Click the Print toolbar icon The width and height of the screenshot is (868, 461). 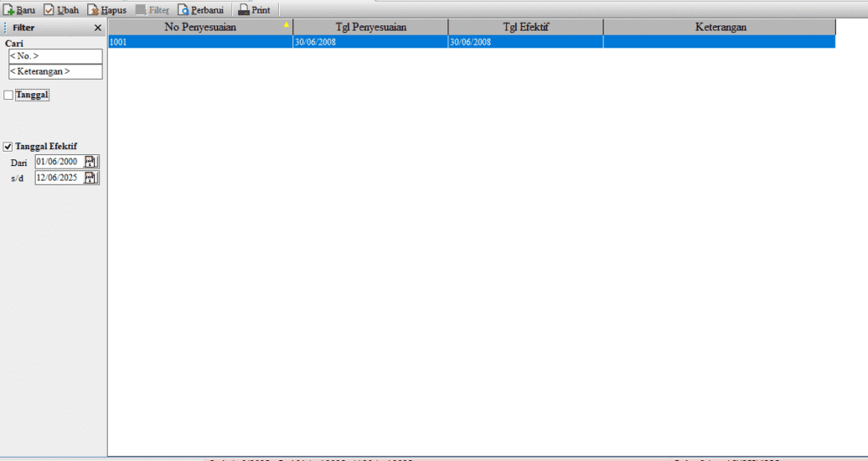(243, 10)
